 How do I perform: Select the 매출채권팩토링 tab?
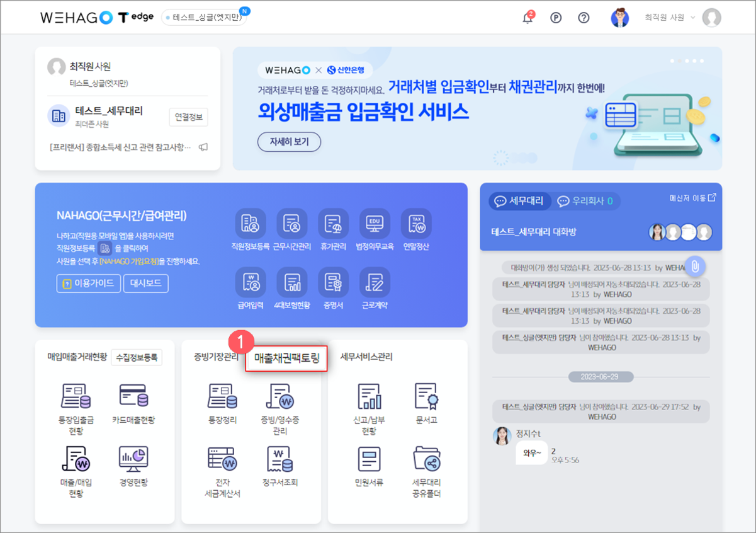tap(286, 359)
